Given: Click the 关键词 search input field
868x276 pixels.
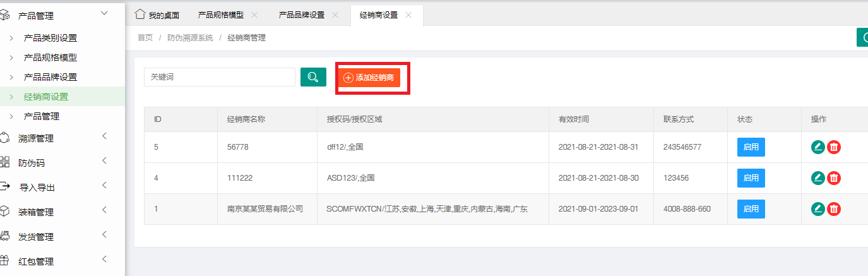Looking at the screenshot, I should click(x=219, y=77).
